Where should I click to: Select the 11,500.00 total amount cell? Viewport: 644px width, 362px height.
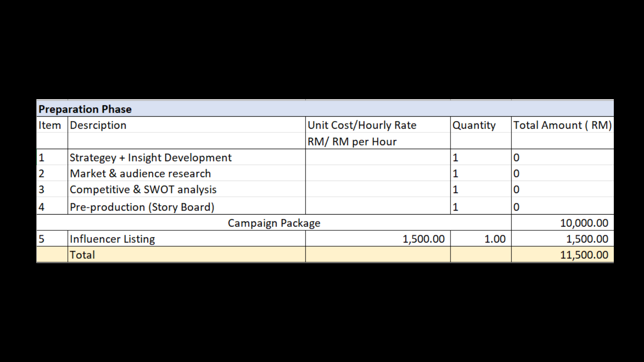click(562, 255)
